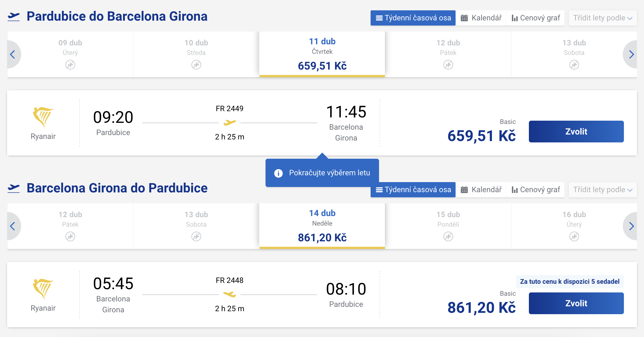Click the return plane icon beside Barcelona Girona heading
The image size is (644, 337).
pos(14,188)
